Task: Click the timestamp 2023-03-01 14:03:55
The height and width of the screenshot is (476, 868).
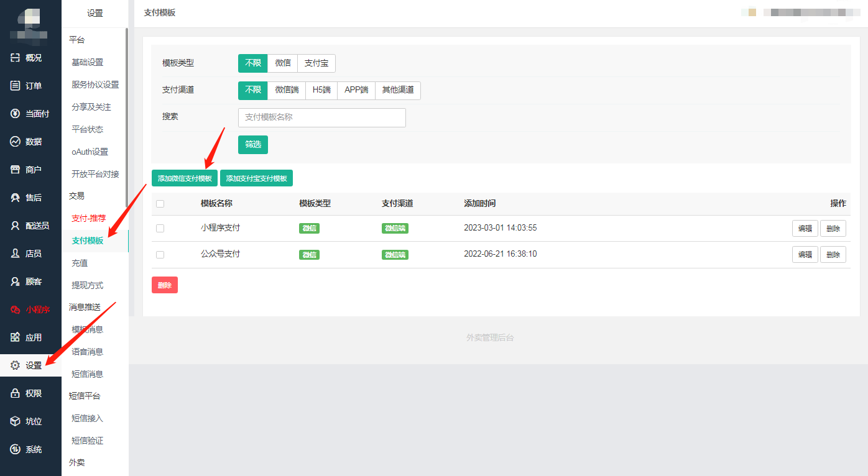Action: pyautogui.click(x=501, y=228)
